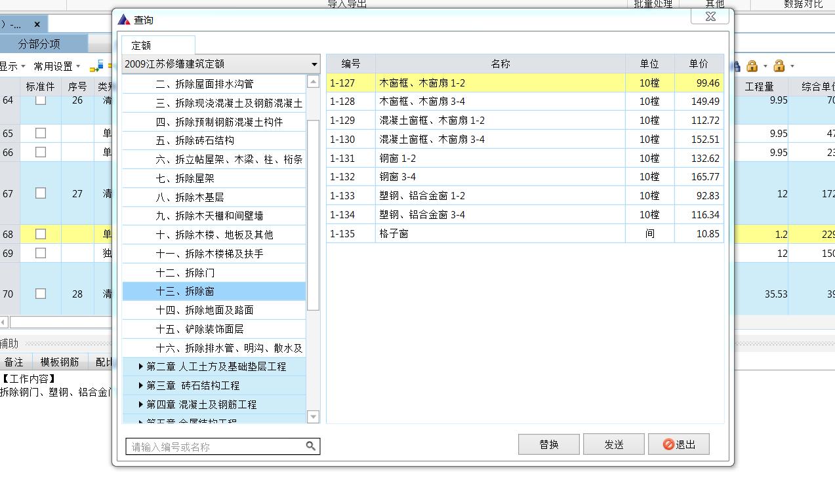This screenshot has height=504, width=835.
Task: Tick the 标准件 checkbox in highlighted row 68
Action: coord(41,234)
